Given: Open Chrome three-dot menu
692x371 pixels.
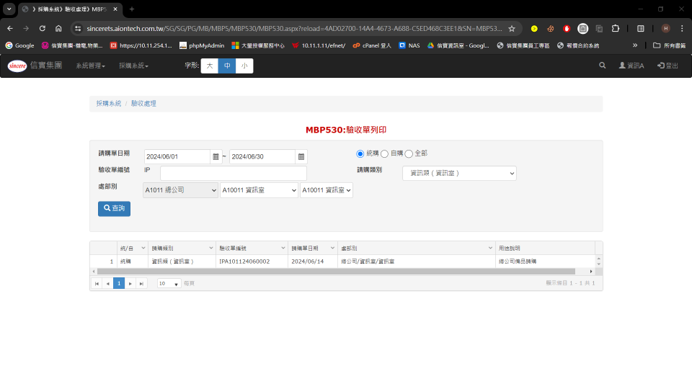Looking at the screenshot, I should pos(682,29).
